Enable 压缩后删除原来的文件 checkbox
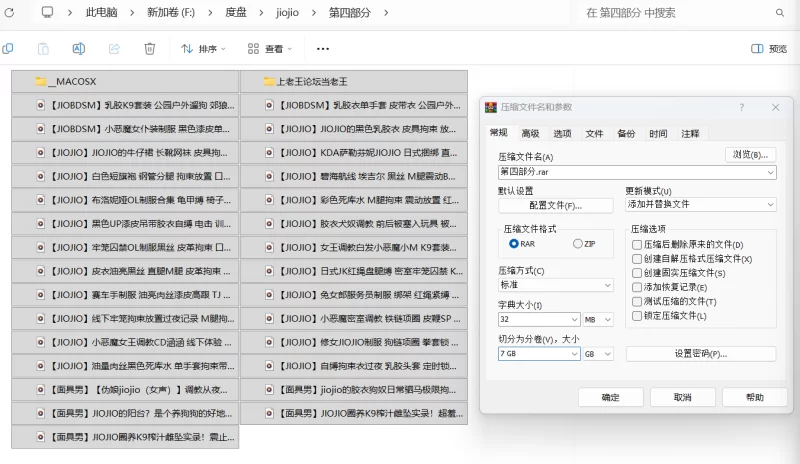The image size is (800, 464). (x=636, y=244)
